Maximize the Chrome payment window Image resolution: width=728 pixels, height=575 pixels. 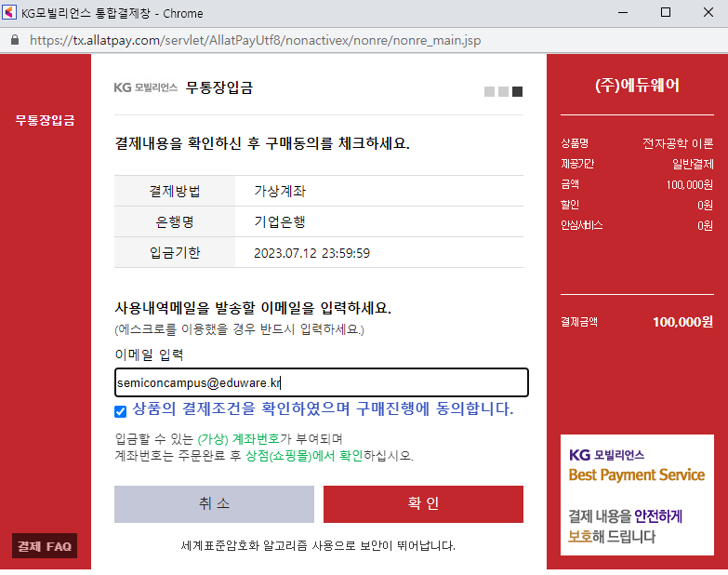[666, 12]
